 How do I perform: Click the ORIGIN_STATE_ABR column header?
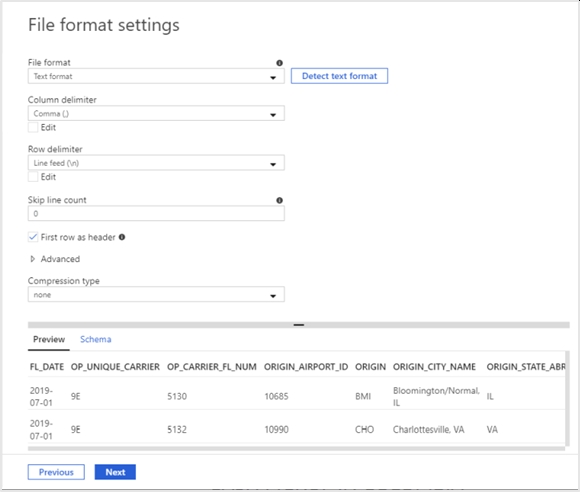click(x=526, y=367)
